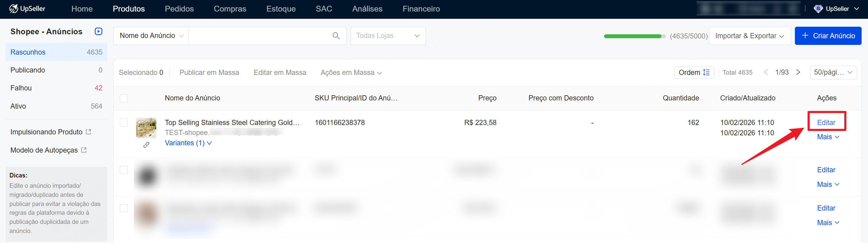
Task: Click Editar for the first listing
Action: tap(826, 122)
